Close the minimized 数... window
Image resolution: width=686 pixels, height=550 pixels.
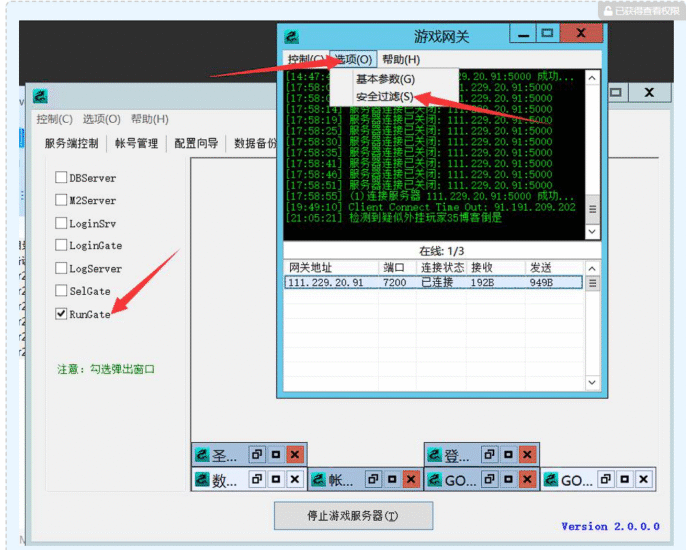[x=295, y=480]
